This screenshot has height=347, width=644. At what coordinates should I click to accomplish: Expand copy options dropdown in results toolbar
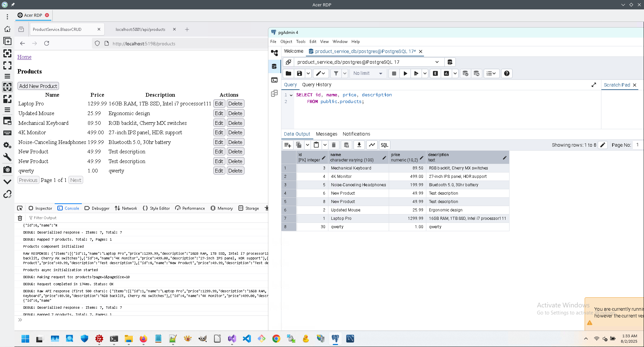(307, 145)
